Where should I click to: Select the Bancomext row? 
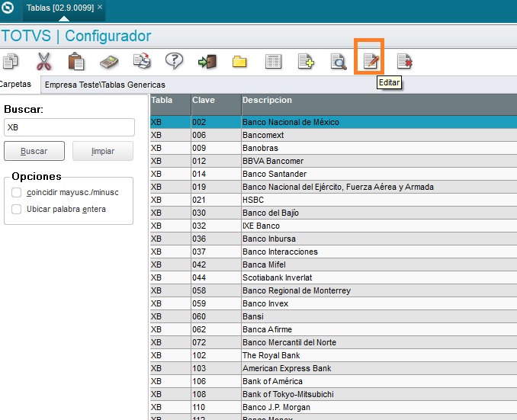click(334, 135)
